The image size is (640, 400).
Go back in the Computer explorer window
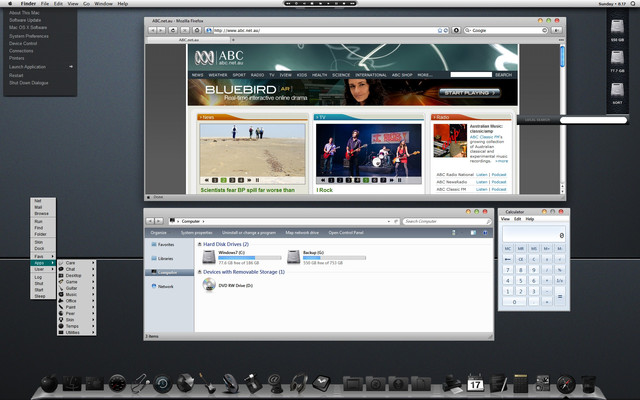[x=150, y=221]
